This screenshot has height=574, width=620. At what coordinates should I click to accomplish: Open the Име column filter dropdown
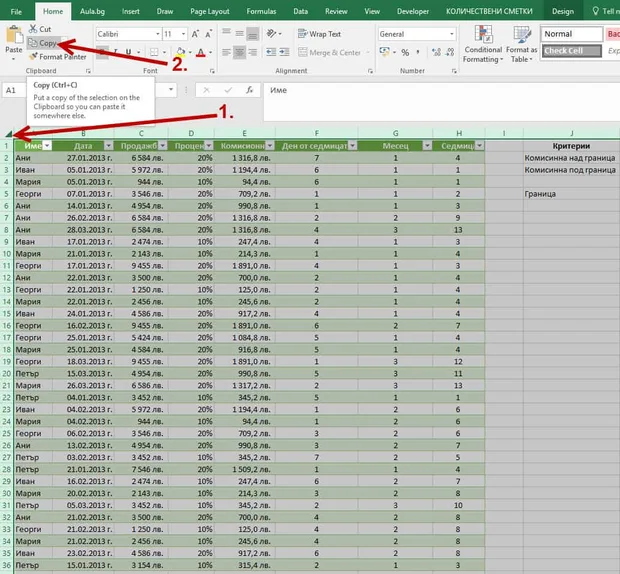click(47, 146)
